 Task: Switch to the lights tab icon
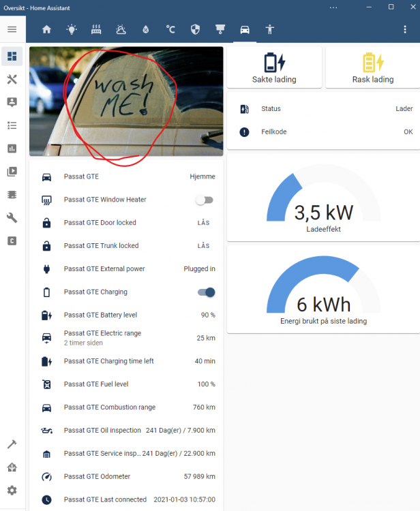[x=72, y=30]
